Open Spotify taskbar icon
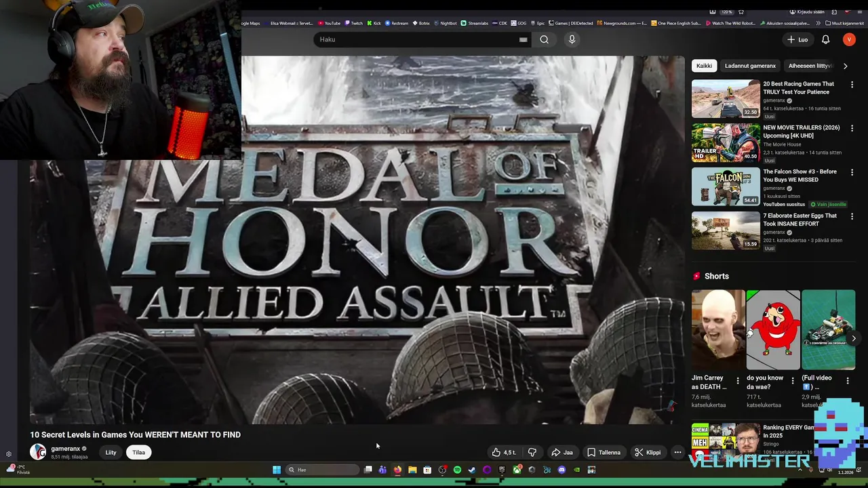The image size is (868, 488). (457, 470)
